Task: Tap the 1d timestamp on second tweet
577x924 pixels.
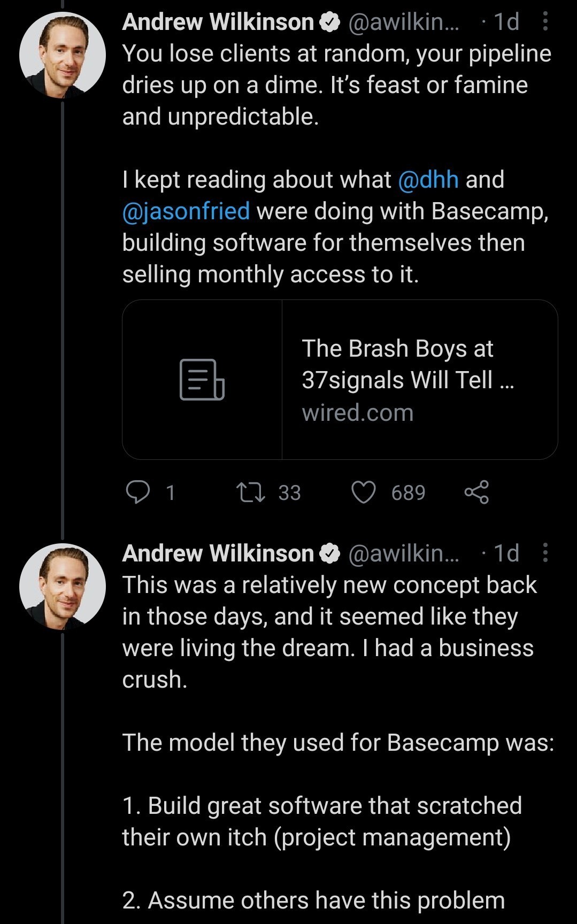Action: [506, 553]
